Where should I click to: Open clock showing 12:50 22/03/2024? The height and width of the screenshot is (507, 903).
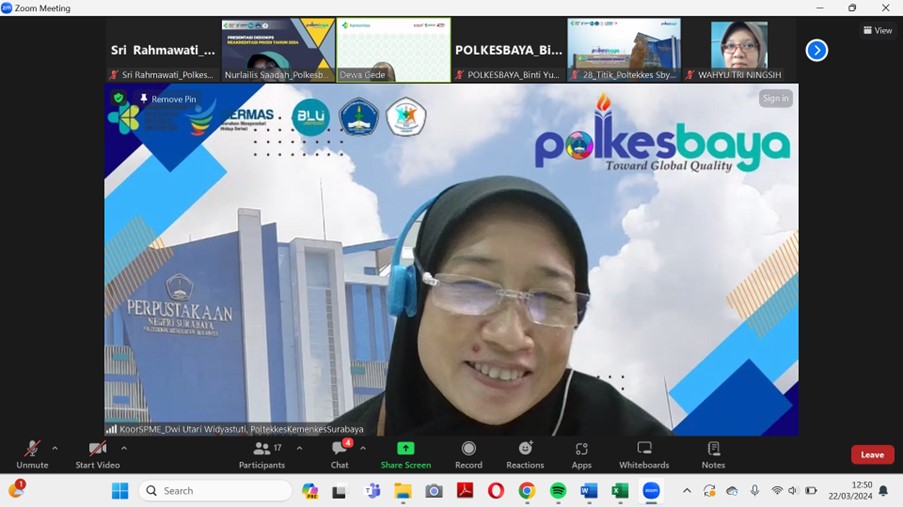coord(851,491)
